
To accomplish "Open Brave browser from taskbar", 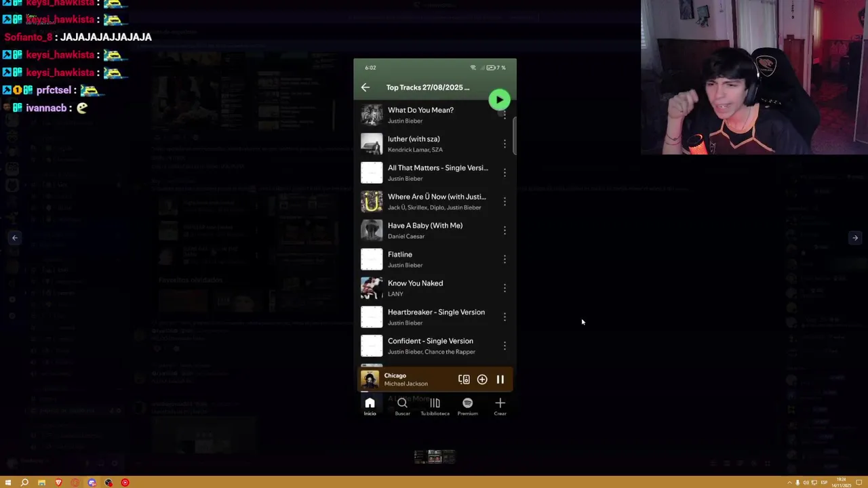I will [x=58, y=483].
